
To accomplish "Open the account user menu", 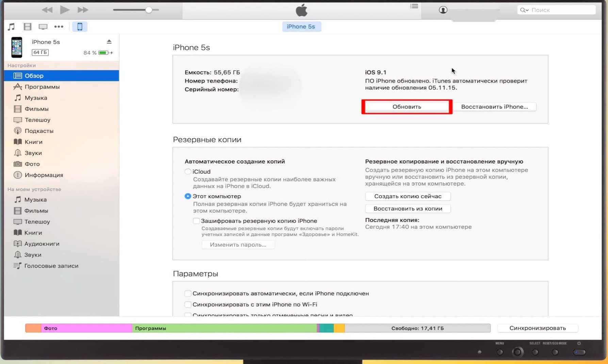I will 443,10.
